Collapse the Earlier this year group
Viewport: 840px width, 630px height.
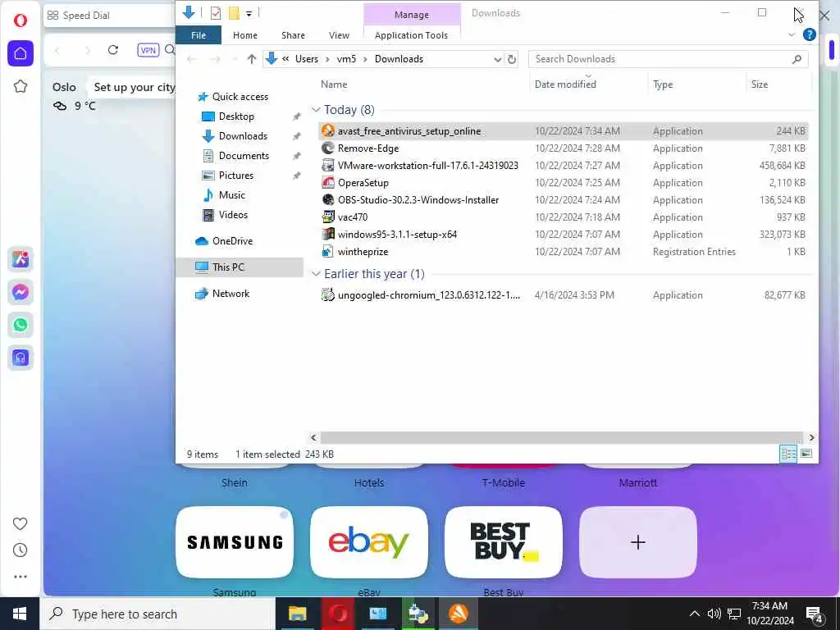click(x=316, y=274)
